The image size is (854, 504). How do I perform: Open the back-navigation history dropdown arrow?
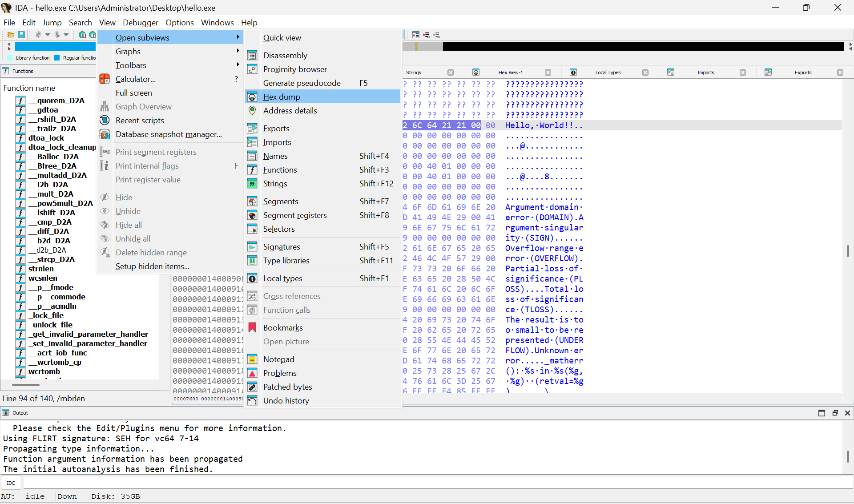(x=48, y=35)
